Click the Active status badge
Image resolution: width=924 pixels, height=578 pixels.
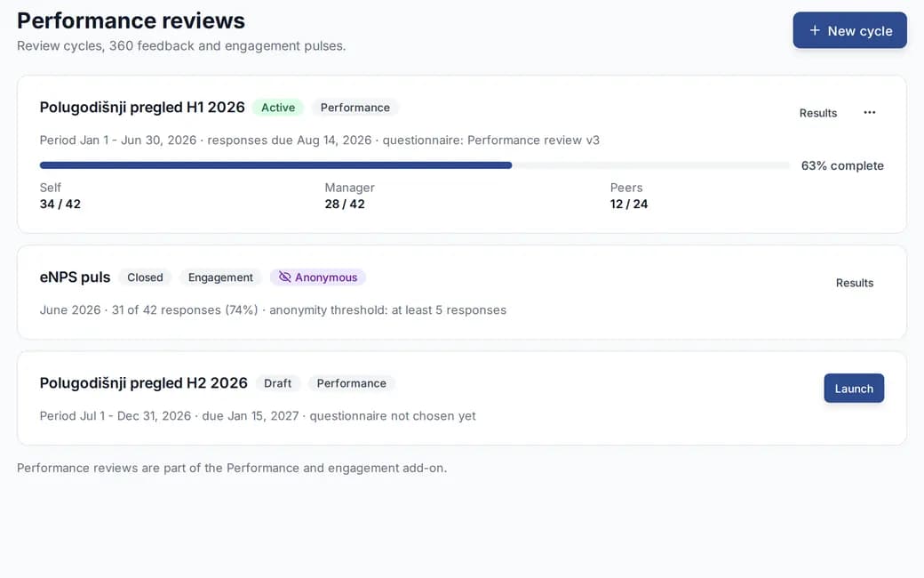[278, 108]
